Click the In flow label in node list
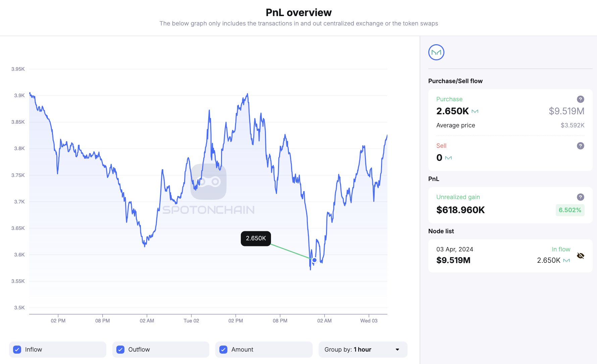 point(561,249)
